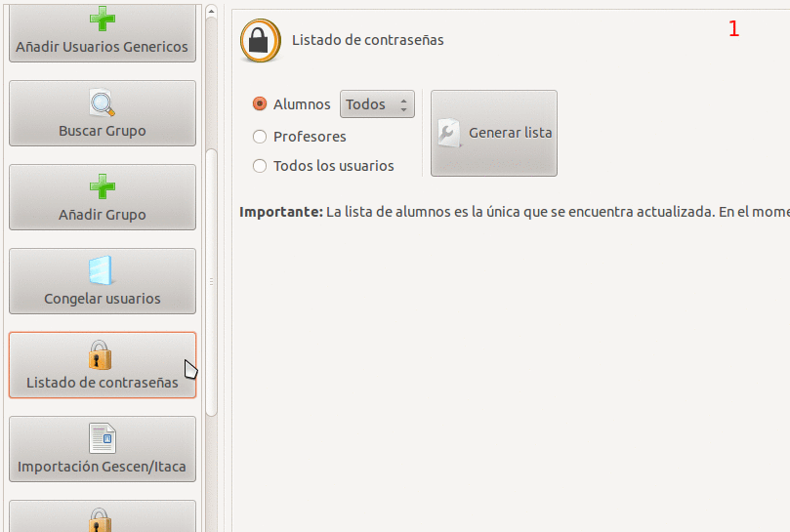The width and height of the screenshot is (790, 532).
Task: Click the 'Importante:' notice text
Action: tap(280, 212)
